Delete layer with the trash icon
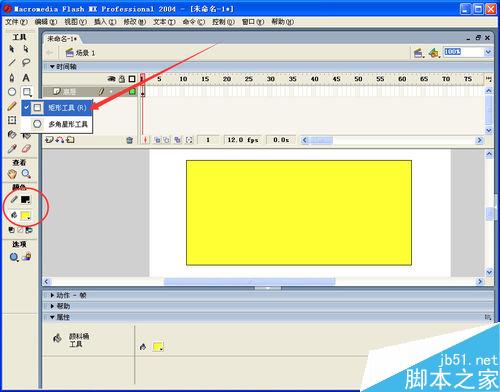The image size is (500, 392). [x=130, y=140]
